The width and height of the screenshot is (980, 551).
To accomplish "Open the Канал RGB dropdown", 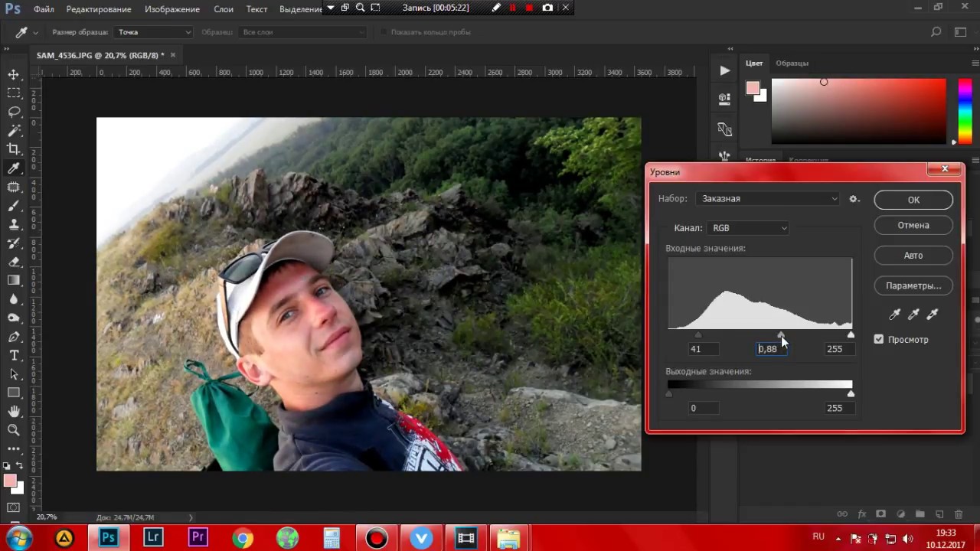I will pyautogui.click(x=748, y=228).
